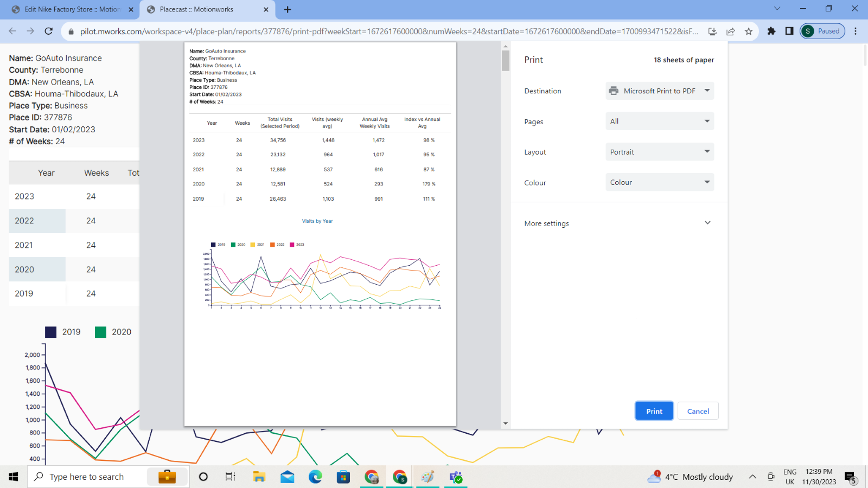The image size is (868, 488).
Task: Click the Paused profile button
Action: 822,31
